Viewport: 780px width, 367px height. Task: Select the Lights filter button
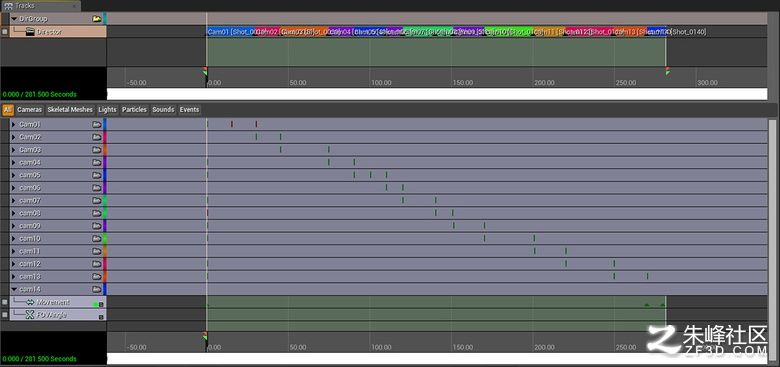[107, 109]
